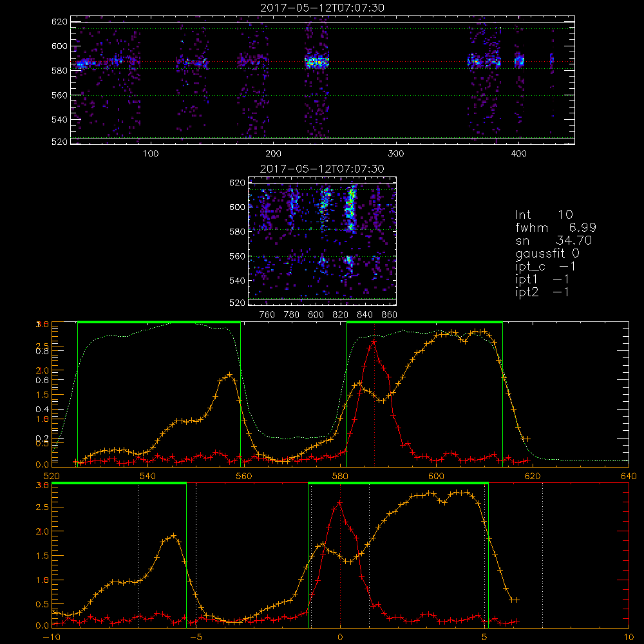644x644 pixels.
Task: Click the 560 x-axis label of the third plot
Action: coord(244,477)
